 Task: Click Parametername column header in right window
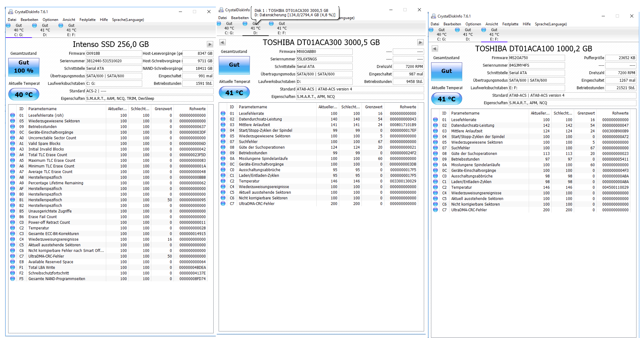[465, 113]
